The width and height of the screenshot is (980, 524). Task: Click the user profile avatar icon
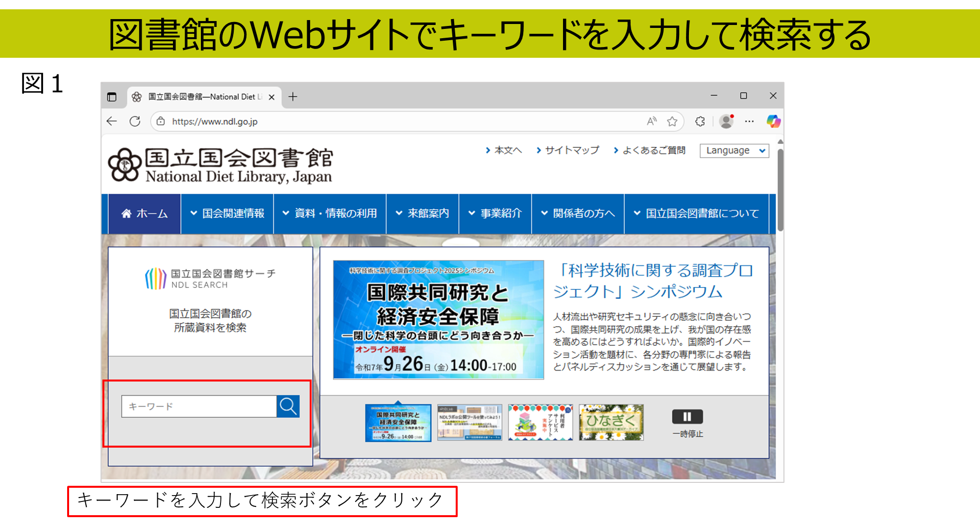click(726, 121)
